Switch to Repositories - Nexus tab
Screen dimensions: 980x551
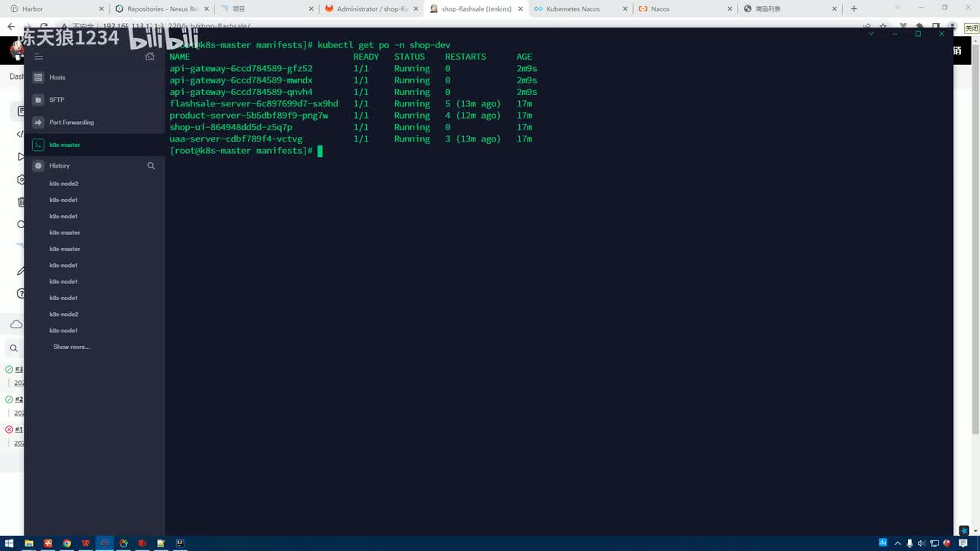point(161,8)
